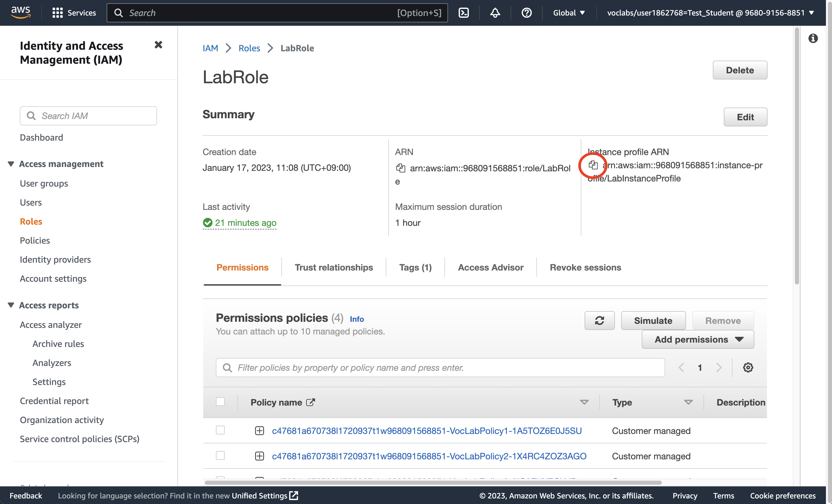Screen dimensions: 832x504
Task: Collapse the Access management section
Action: coord(11,164)
